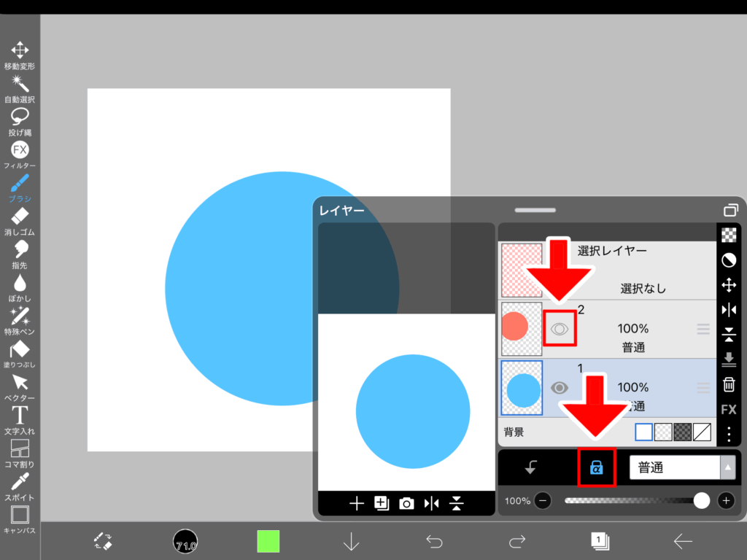Click the camera icon below layer preview
Viewport: 747px width, 560px height.
click(406, 504)
